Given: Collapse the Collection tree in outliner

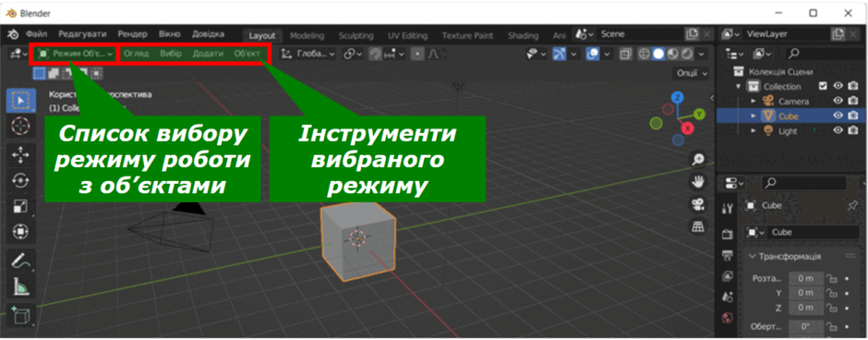Looking at the screenshot, I should click(x=739, y=86).
